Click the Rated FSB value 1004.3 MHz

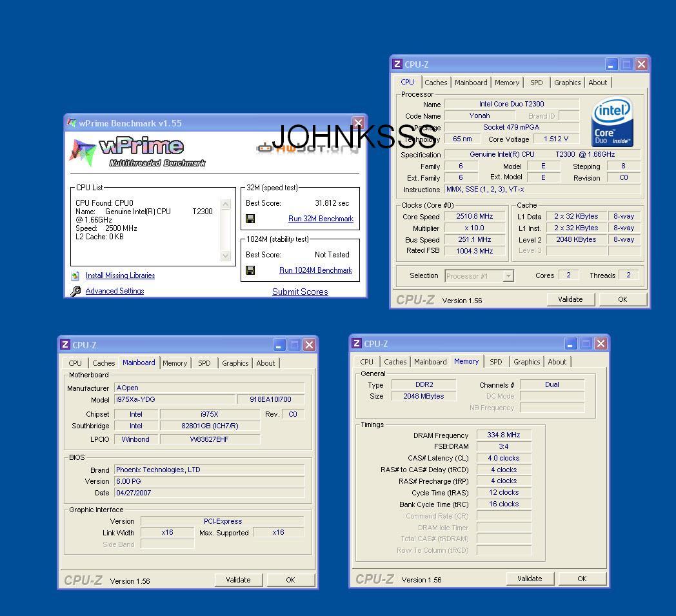pos(475,251)
